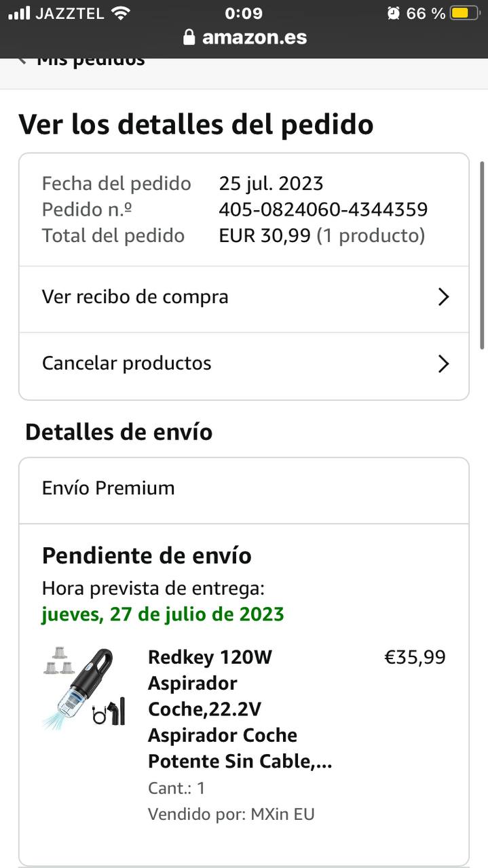Tap the amazon.es address bar
This screenshot has width=488, height=868.
click(x=244, y=37)
